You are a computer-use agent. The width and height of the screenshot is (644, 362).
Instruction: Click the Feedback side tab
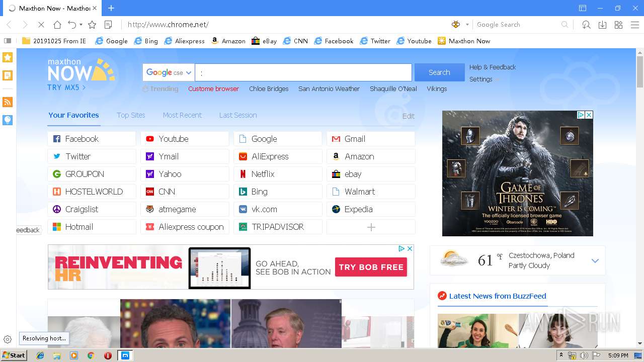(x=28, y=230)
